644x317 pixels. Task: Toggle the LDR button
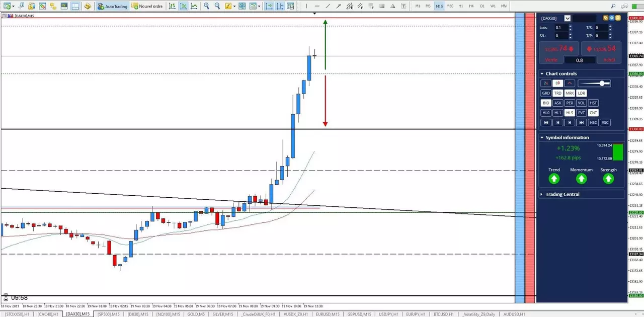click(x=582, y=93)
